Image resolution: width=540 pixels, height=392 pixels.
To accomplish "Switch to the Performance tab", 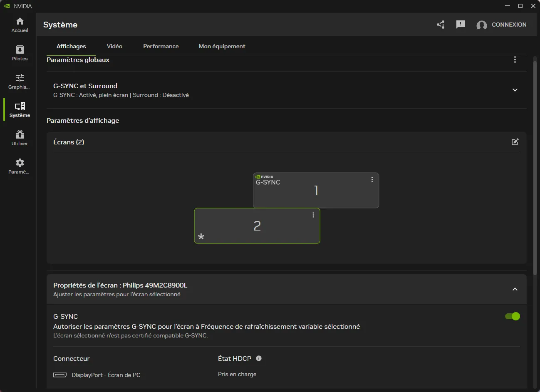I will [161, 46].
